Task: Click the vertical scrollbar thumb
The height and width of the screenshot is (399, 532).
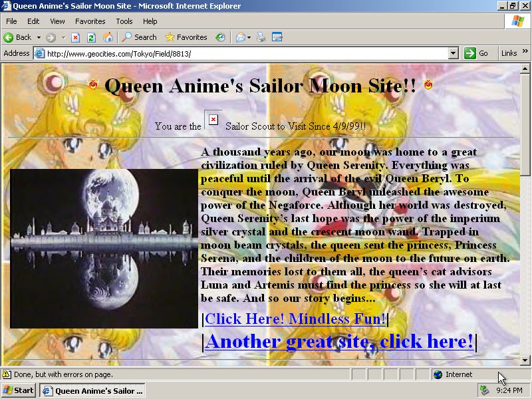Action: tap(525, 125)
